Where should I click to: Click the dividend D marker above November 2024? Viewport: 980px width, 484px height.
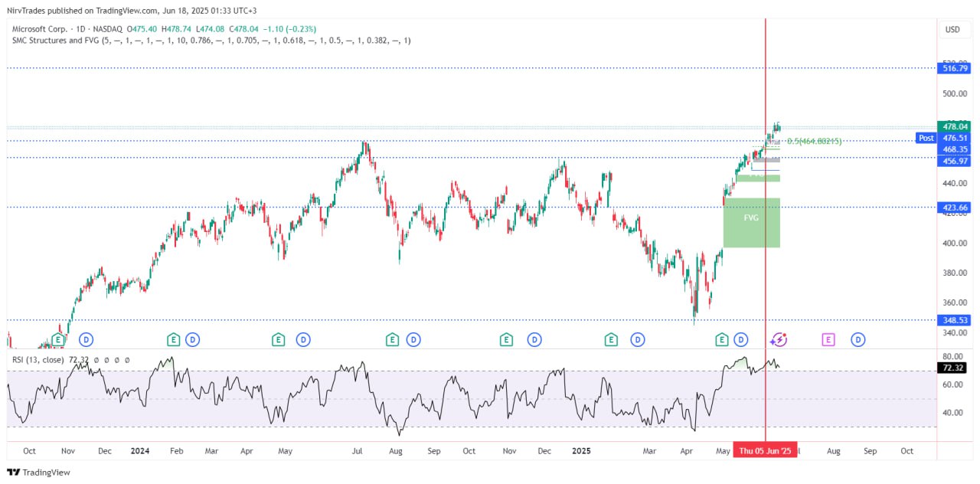(x=534, y=339)
